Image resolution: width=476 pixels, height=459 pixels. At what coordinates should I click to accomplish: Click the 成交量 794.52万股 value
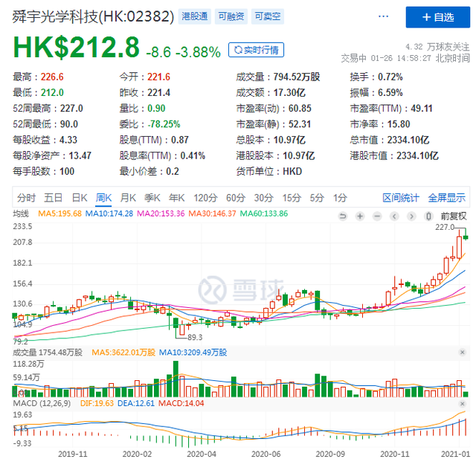point(297,77)
